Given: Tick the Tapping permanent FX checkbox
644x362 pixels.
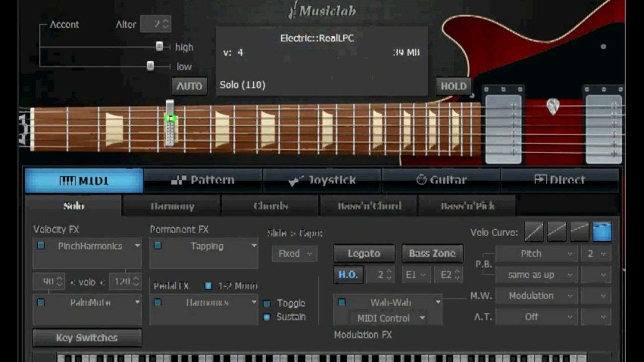Looking at the screenshot, I should [157, 246].
